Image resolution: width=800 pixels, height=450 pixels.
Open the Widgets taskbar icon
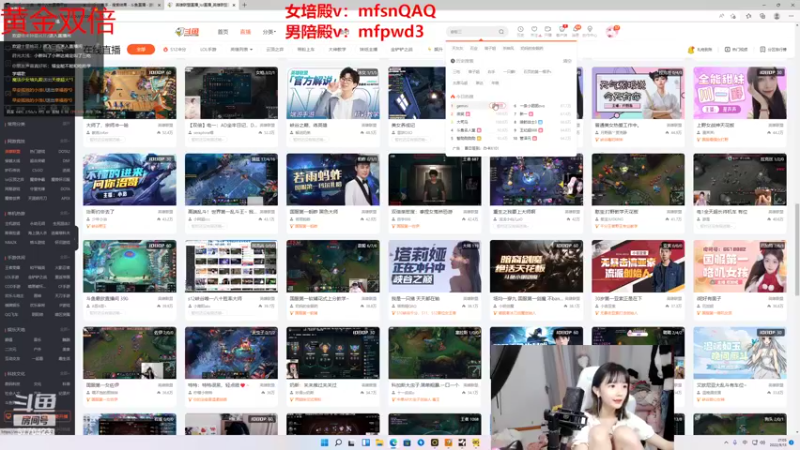366,443
